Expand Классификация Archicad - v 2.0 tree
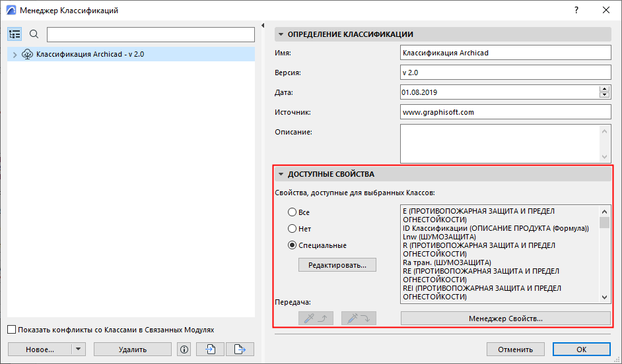 tap(15, 55)
